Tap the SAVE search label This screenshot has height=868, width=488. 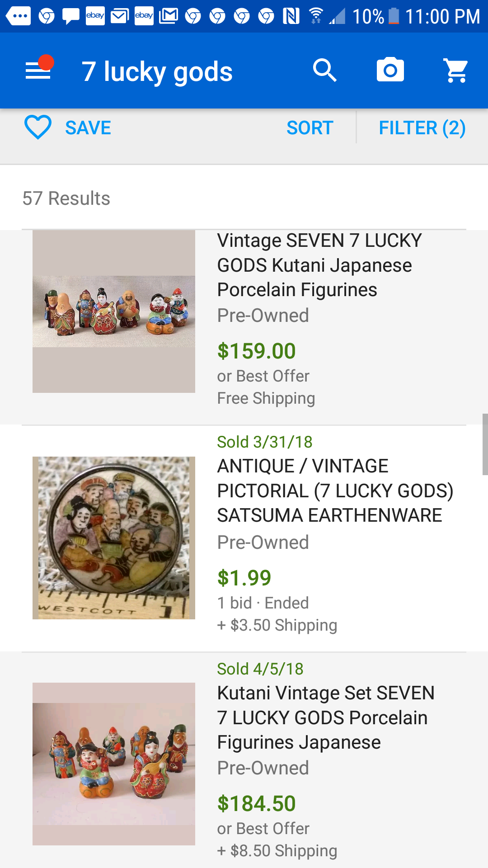pyautogui.click(x=88, y=128)
